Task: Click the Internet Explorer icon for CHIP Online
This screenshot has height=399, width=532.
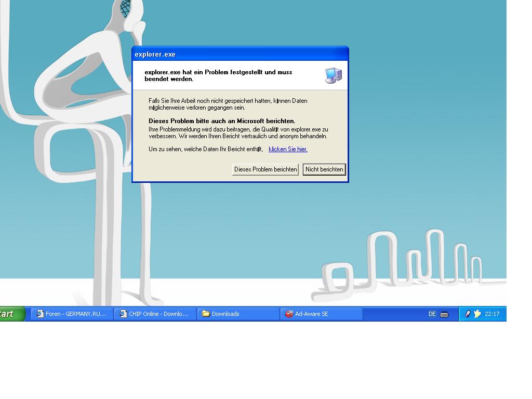Action: coord(123,314)
